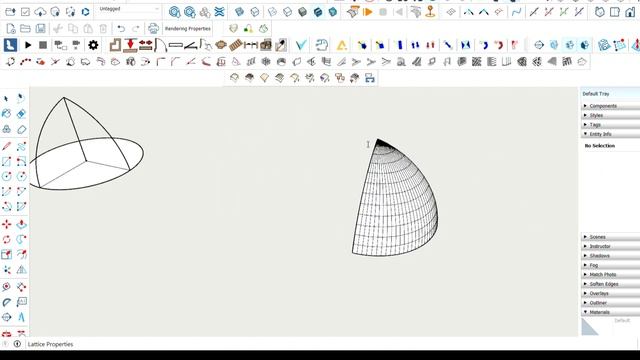Viewport: 640px width, 360px height.
Task: Click the eyedropper icon
Action: pos(281,45)
